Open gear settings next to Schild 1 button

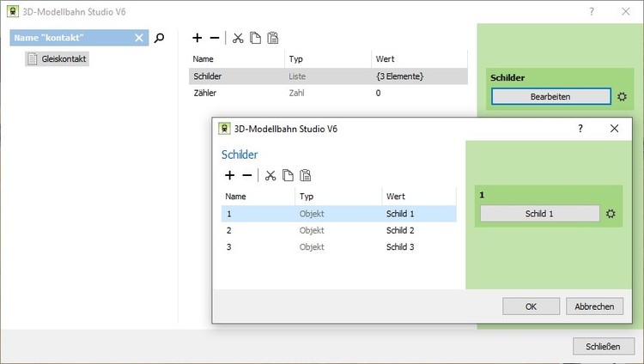click(x=611, y=214)
